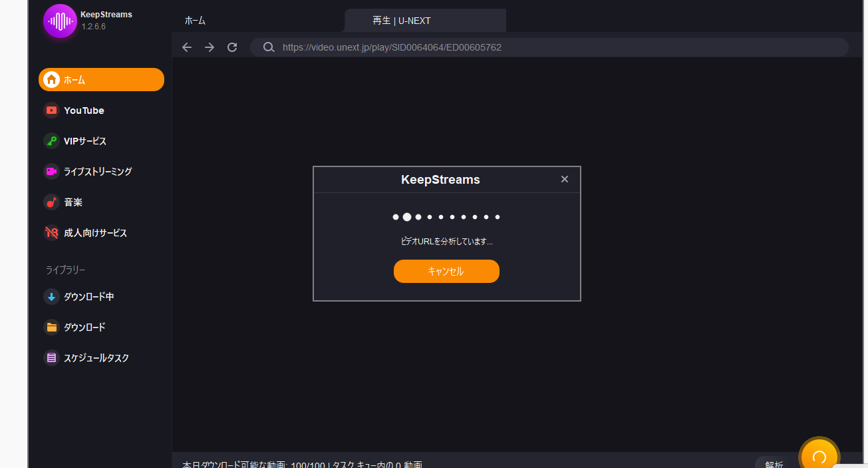Screen dimensions: 868x468
Task: Click the version number 1.2.6.6
Action: coord(93,27)
